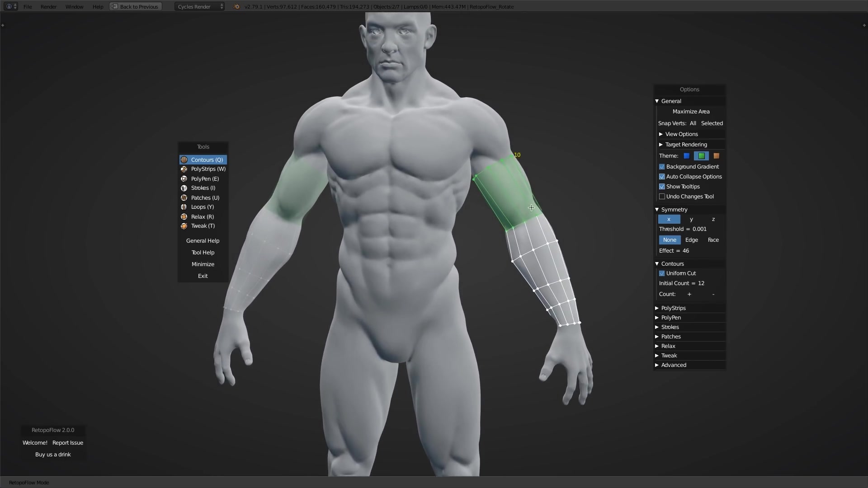Select the PolyStrips tool icon
Image resolution: width=868 pixels, height=488 pixels.
point(184,169)
